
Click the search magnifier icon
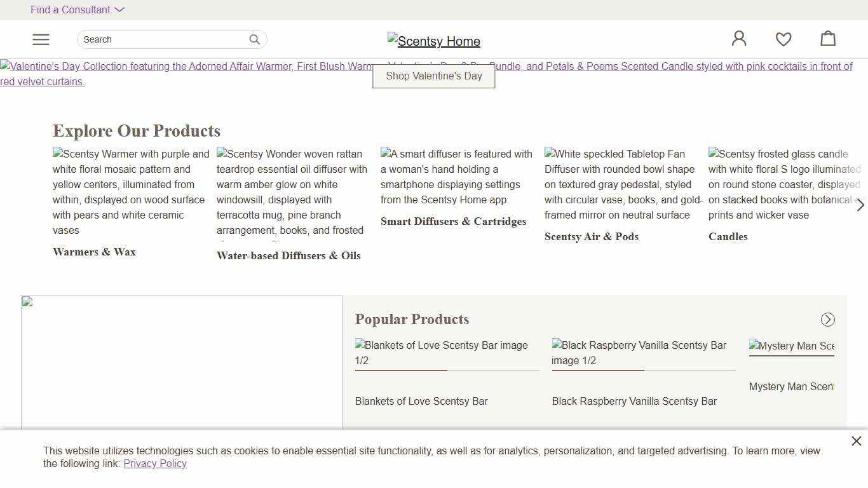(x=254, y=39)
